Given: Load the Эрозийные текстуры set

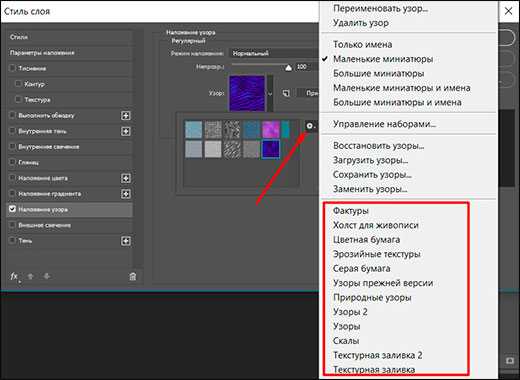Looking at the screenshot, I should [x=377, y=254].
